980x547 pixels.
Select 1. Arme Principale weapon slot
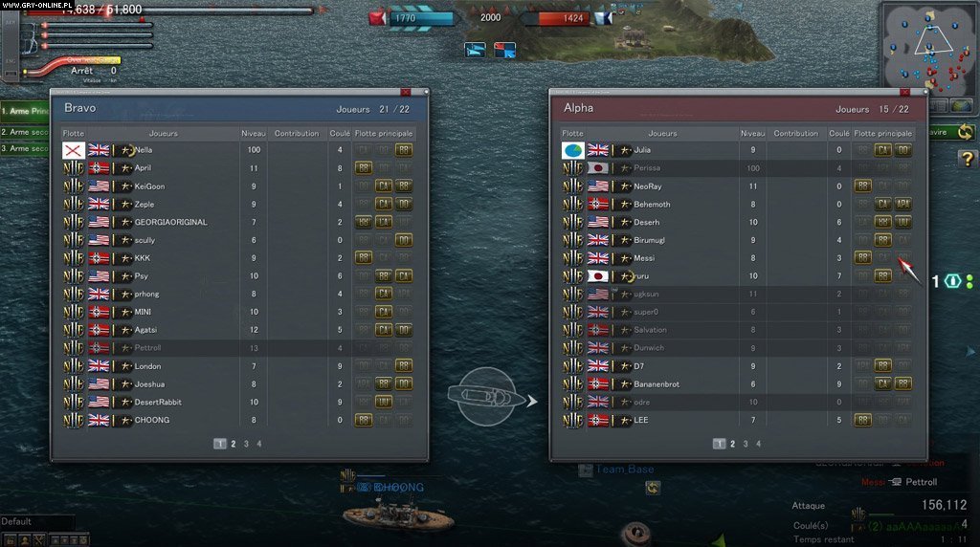tap(25, 111)
